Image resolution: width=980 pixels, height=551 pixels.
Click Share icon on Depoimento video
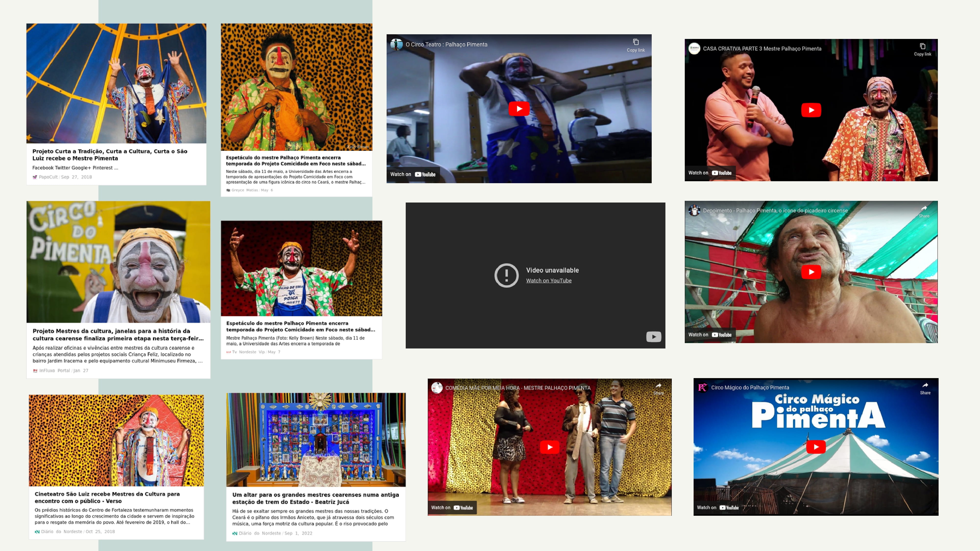pyautogui.click(x=924, y=208)
